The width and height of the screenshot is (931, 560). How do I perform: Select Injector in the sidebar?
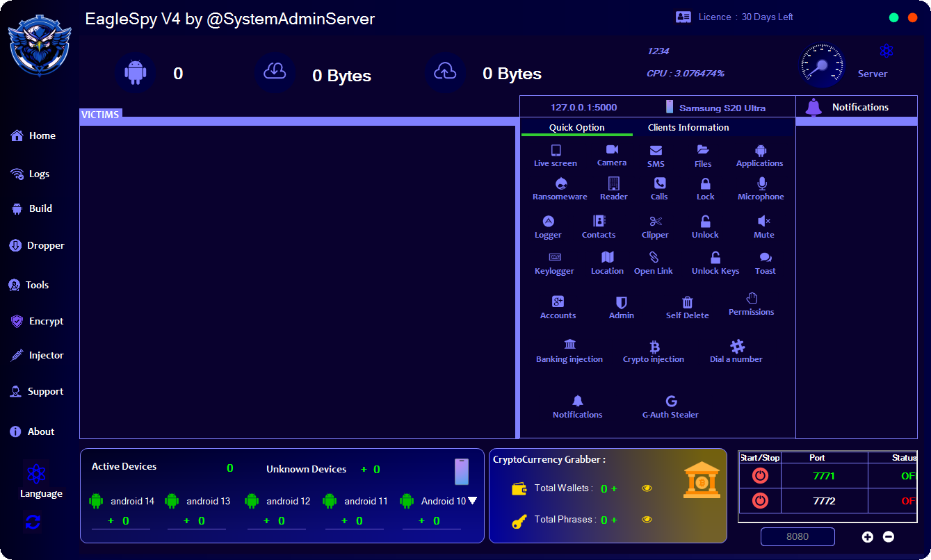(39, 355)
